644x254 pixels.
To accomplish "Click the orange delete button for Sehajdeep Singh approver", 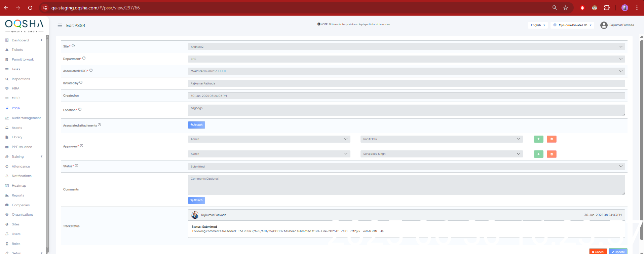I will click(552, 154).
